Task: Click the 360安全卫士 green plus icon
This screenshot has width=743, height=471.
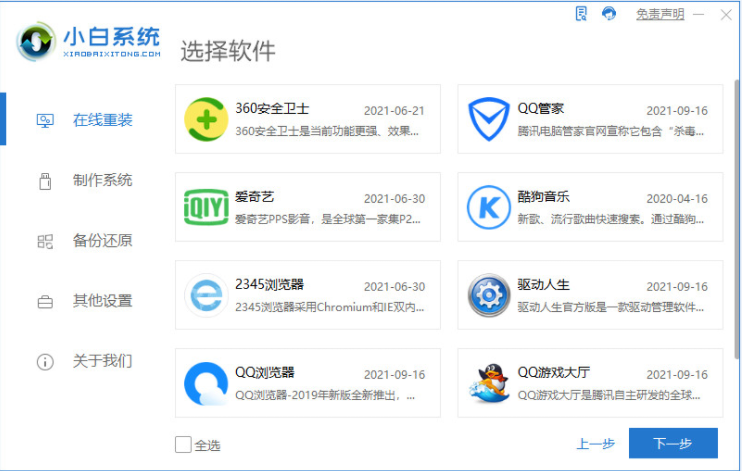Action: [x=206, y=119]
